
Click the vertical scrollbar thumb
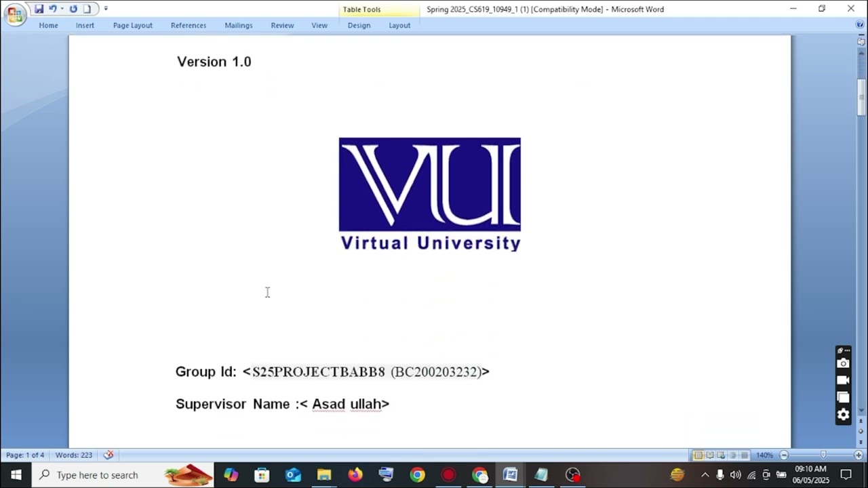click(x=861, y=98)
